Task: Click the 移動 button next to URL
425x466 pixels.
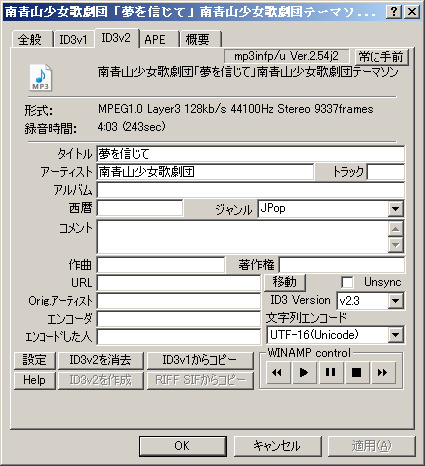Action: (x=284, y=282)
